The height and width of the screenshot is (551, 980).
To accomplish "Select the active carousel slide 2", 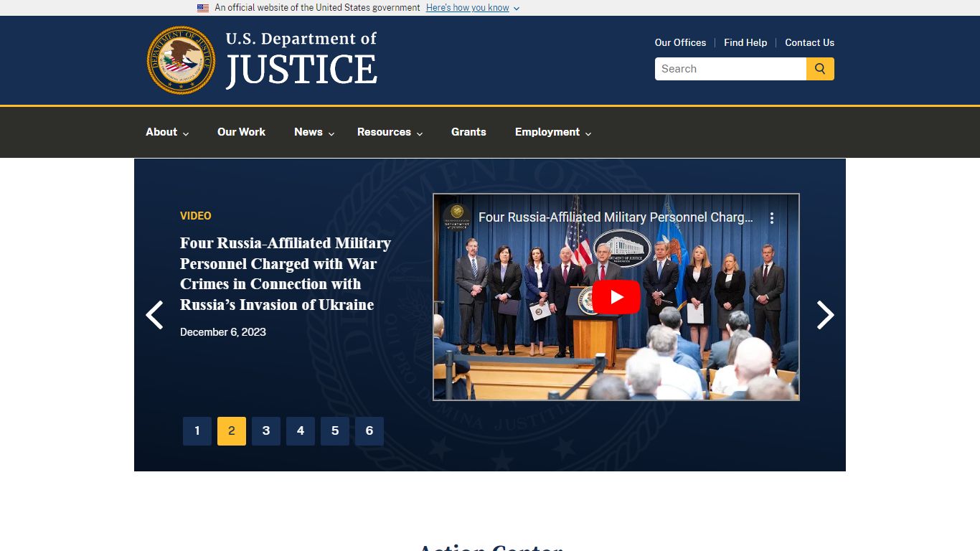I will pos(232,431).
